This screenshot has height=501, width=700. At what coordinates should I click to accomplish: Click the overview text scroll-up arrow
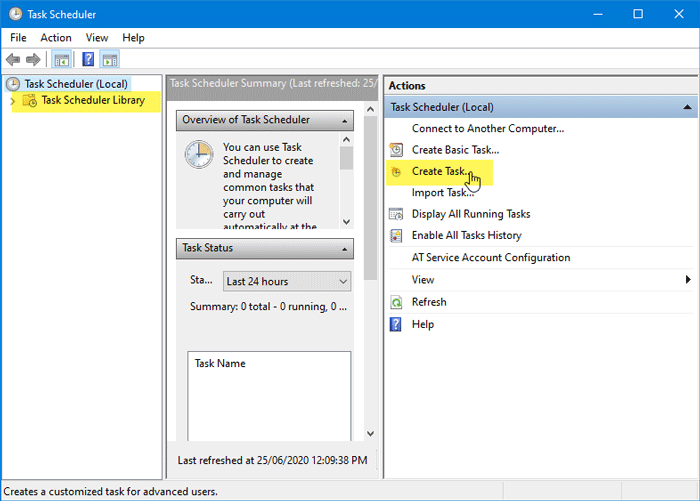346,139
